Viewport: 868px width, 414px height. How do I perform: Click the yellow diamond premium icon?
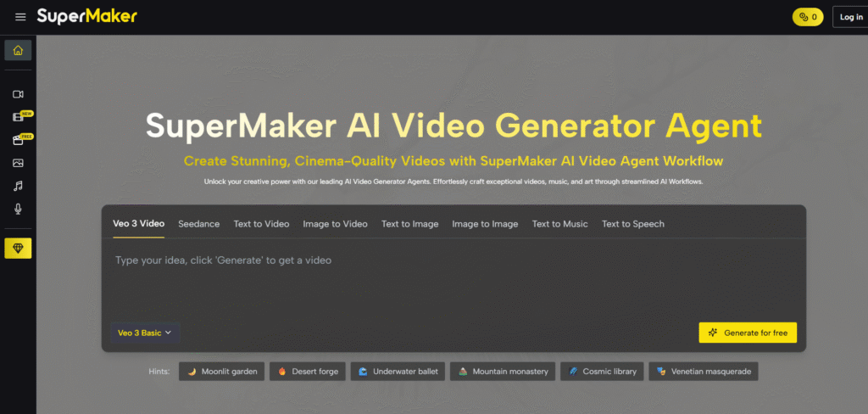point(18,248)
